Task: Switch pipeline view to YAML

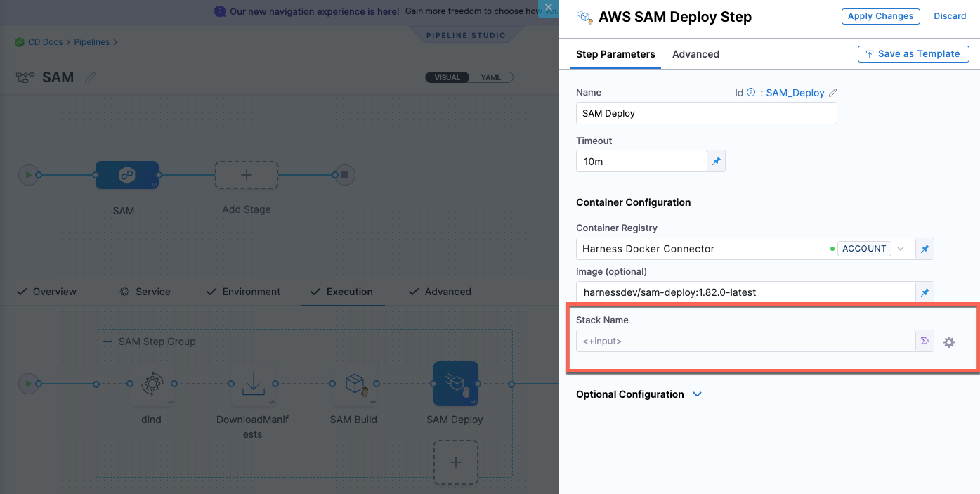Action: (491, 77)
